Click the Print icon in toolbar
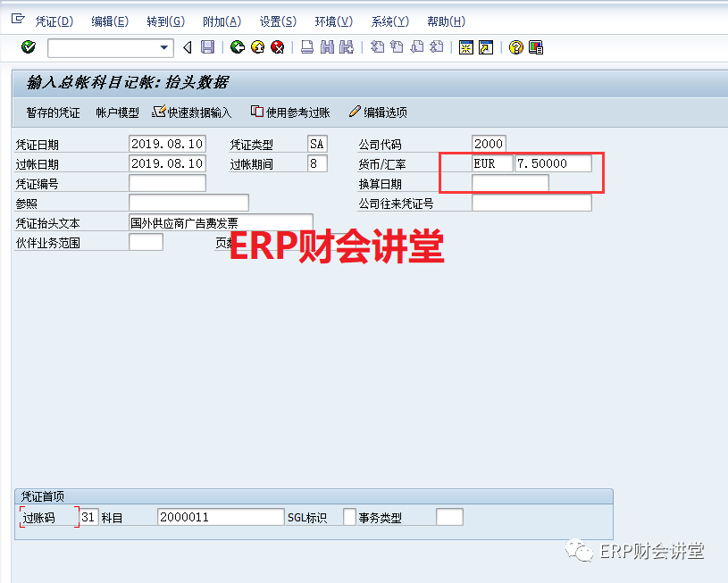Viewport: 728px width, 583px height. (306, 47)
